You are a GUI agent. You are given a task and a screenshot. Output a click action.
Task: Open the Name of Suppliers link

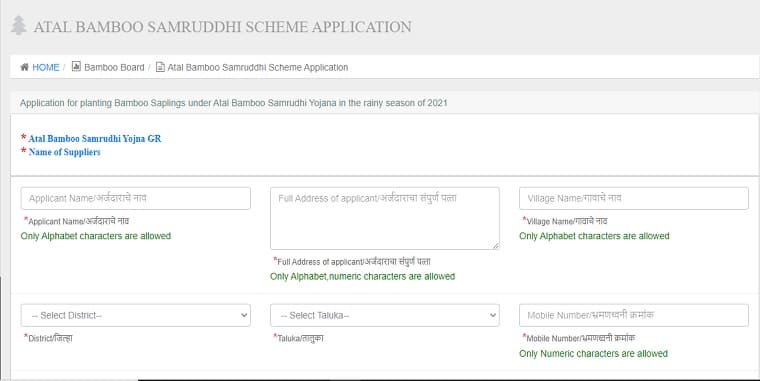[64, 152]
